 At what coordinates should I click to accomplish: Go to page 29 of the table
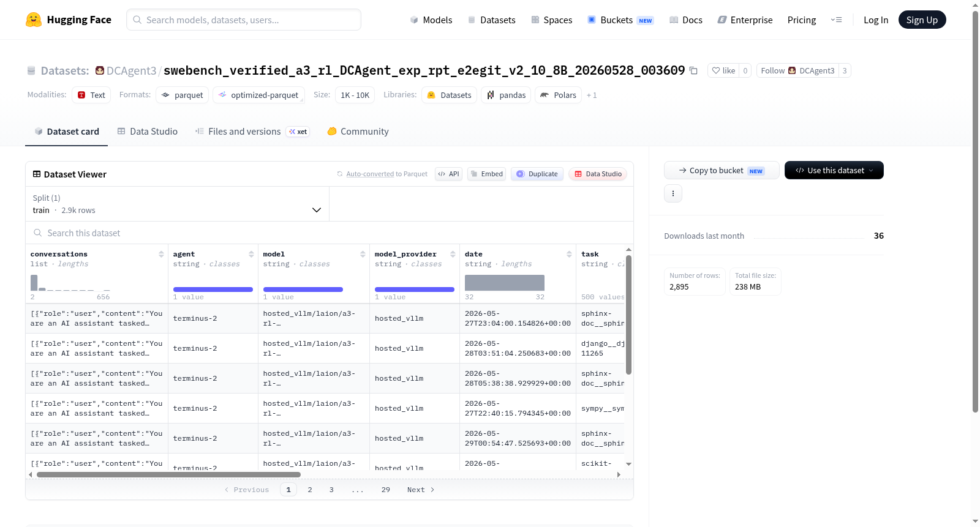[x=386, y=490]
